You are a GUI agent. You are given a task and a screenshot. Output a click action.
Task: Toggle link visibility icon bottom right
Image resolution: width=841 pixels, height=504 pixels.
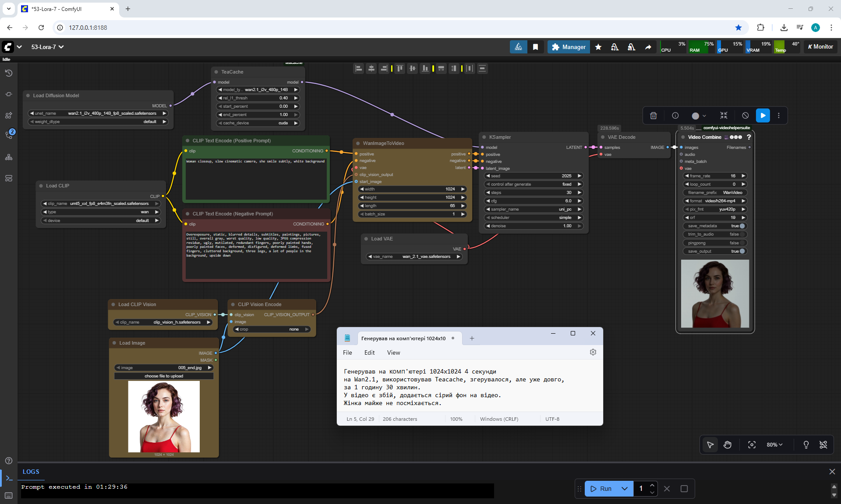pyautogui.click(x=823, y=444)
